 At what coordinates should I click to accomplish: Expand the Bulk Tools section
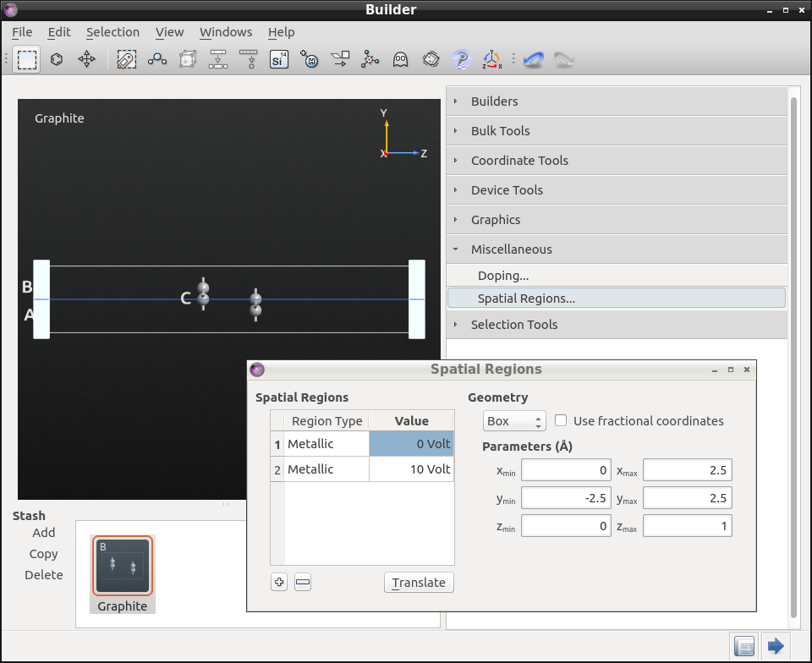tap(617, 131)
